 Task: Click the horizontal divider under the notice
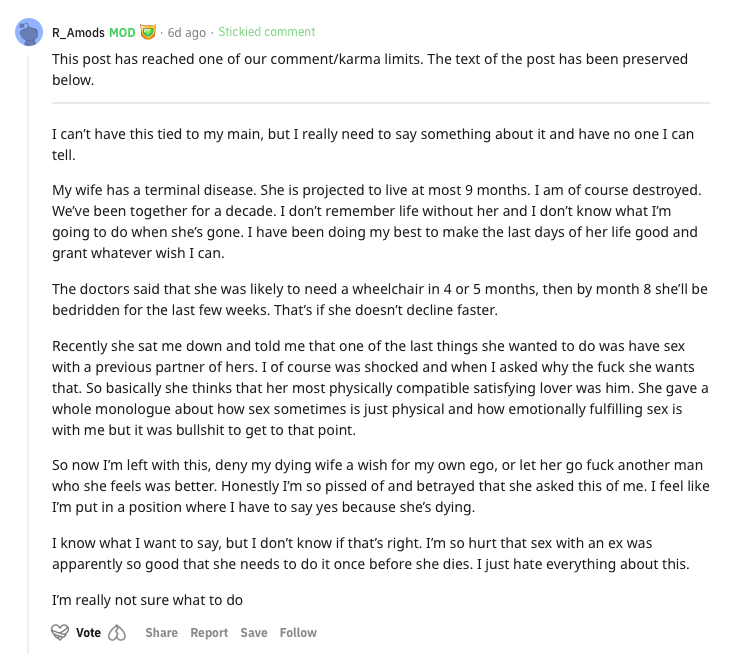point(381,102)
